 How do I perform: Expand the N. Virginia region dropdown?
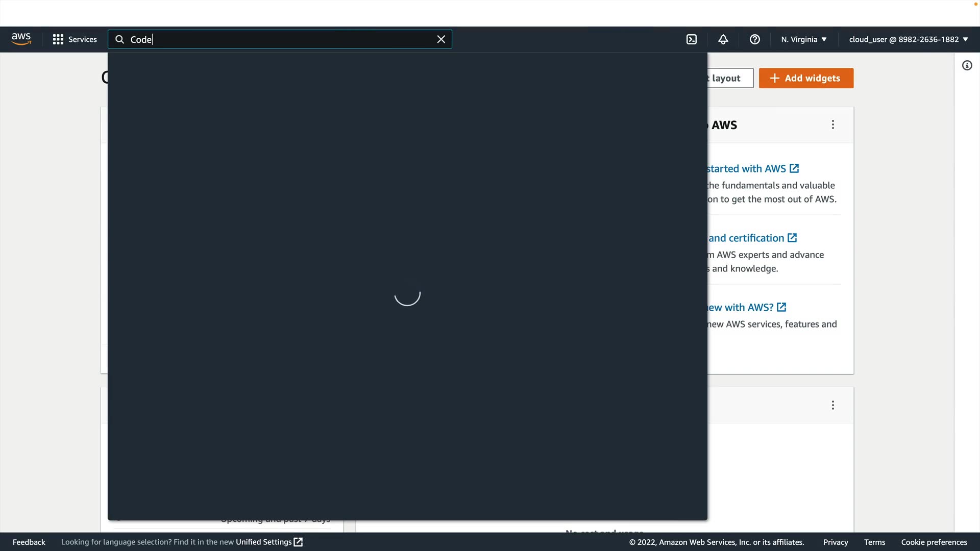[x=804, y=39]
